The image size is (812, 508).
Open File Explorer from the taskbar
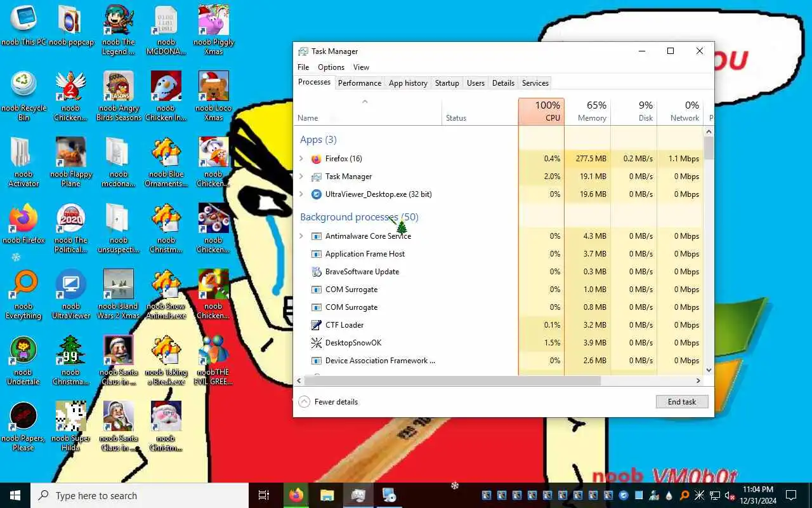327,495
